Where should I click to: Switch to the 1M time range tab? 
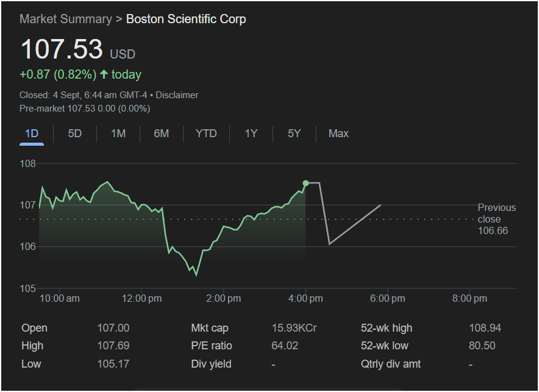[118, 134]
